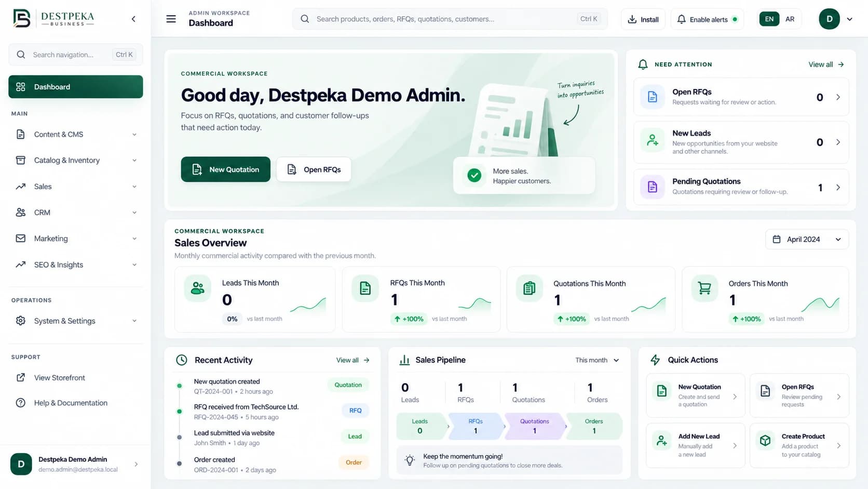Click the lightbulb tip icon

click(410, 460)
